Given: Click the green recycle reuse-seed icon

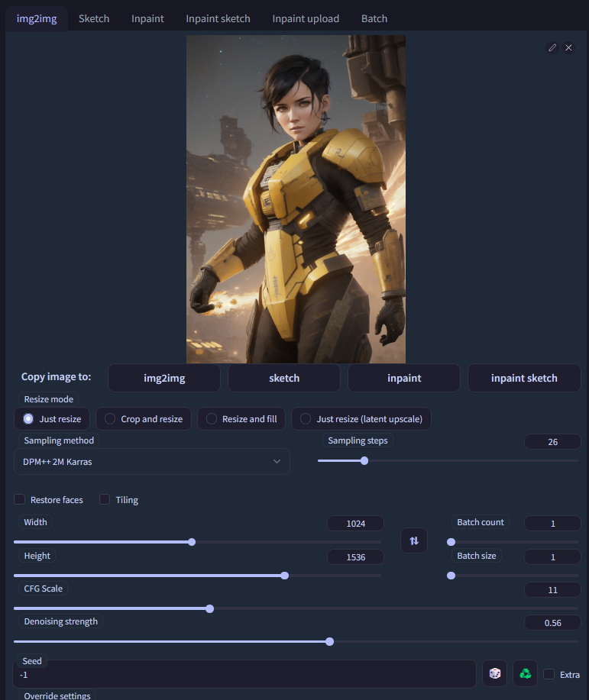Looking at the screenshot, I should [525, 673].
